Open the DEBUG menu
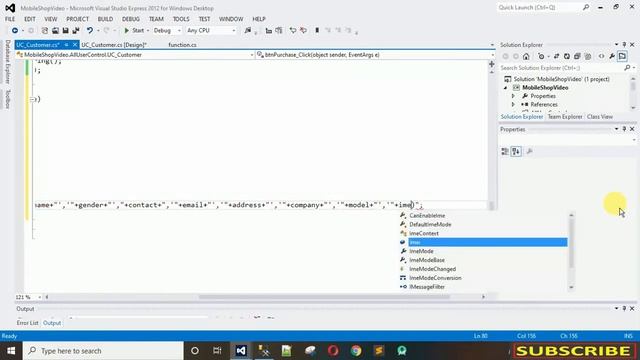The width and height of the screenshot is (640, 360). coord(131,19)
